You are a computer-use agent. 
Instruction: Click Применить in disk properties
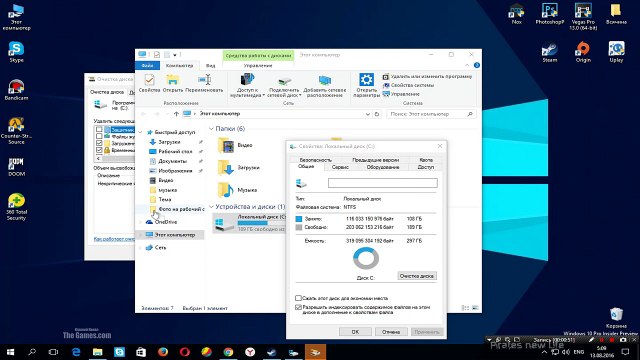427,332
